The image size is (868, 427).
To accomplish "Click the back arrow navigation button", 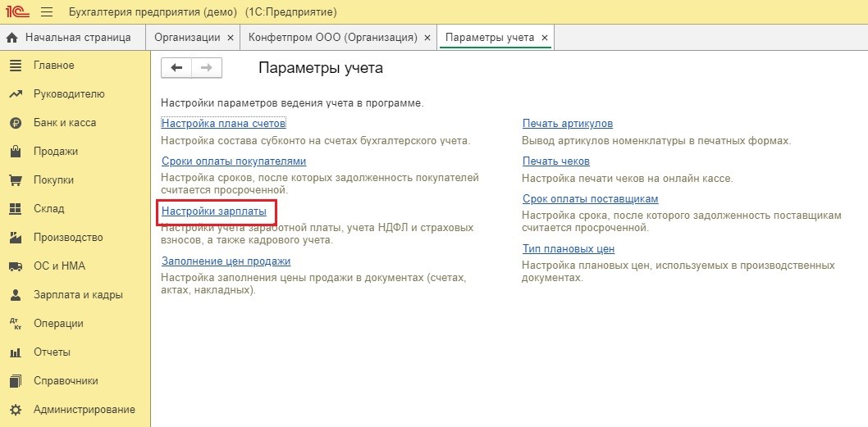I will point(176,68).
